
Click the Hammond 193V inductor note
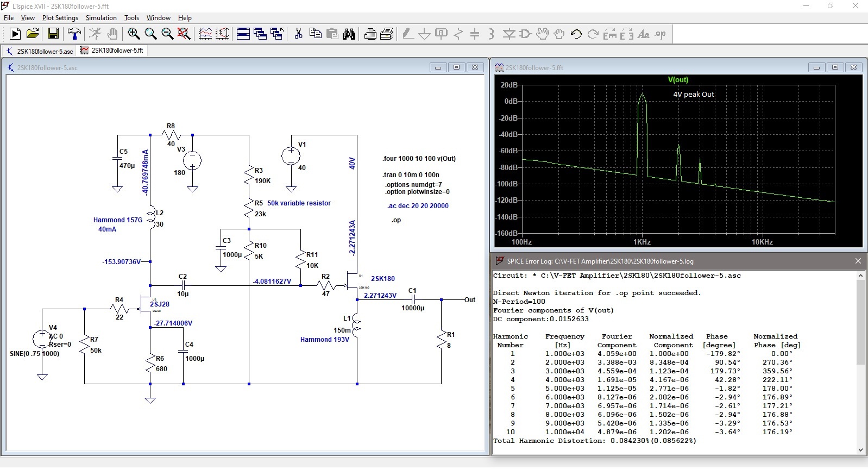click(325, 340)
